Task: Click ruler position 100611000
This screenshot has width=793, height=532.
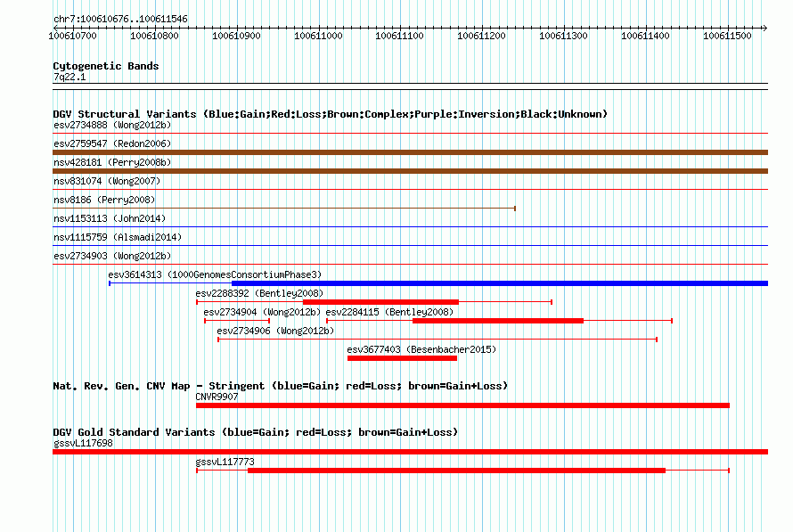Action: [318, 36]
